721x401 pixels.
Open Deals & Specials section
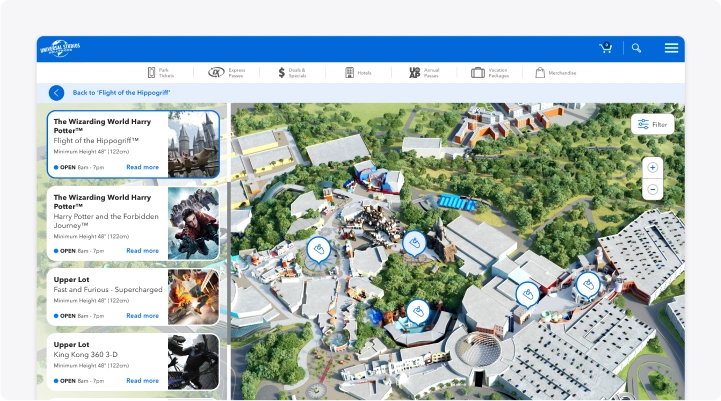291,73
